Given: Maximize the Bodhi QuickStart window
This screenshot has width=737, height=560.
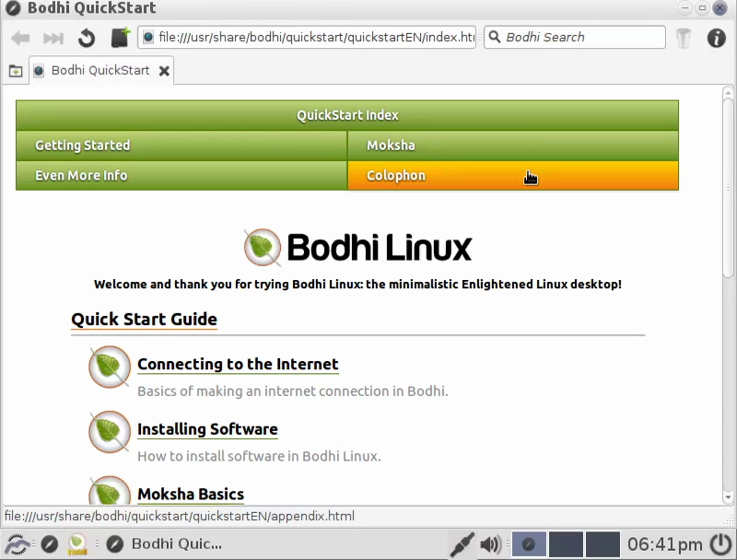Looking at the screenshot, I should click(702, 8).
